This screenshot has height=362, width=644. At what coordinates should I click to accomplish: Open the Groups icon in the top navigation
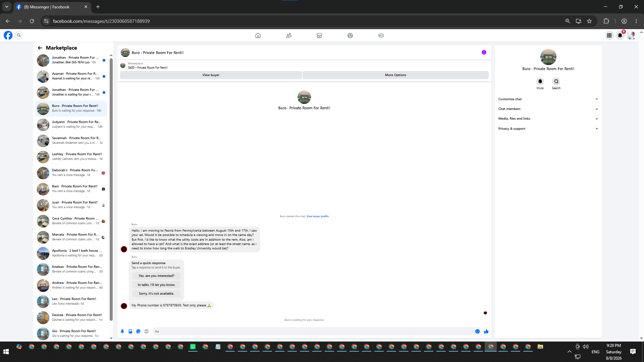pos(350,36)
